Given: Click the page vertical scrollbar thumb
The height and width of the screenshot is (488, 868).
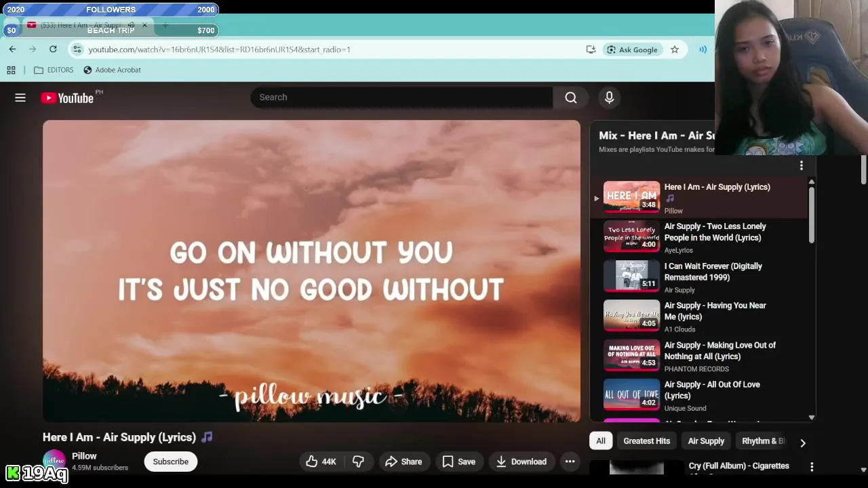Looking at the screenshot, I should 863,169.
